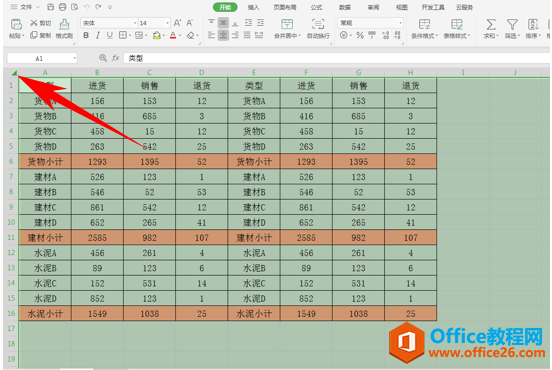The width and height of the screenshot is (552, 370).
Task: Click the Percent style icon
Action: [360, 35]
